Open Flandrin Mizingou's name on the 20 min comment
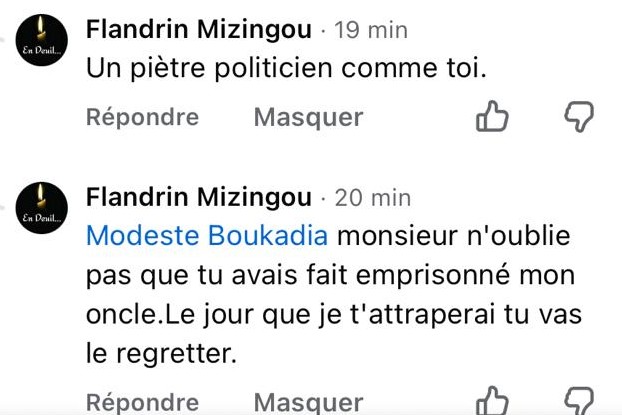 tap(199, 196)
